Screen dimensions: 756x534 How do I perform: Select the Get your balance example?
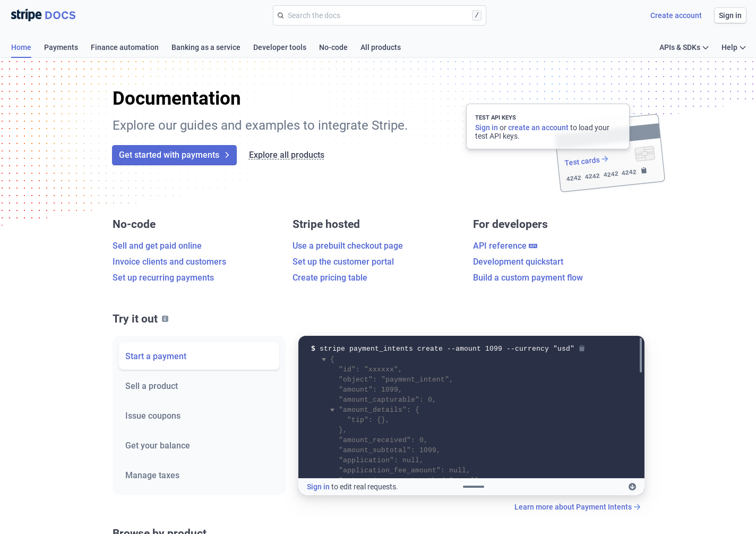199,445
